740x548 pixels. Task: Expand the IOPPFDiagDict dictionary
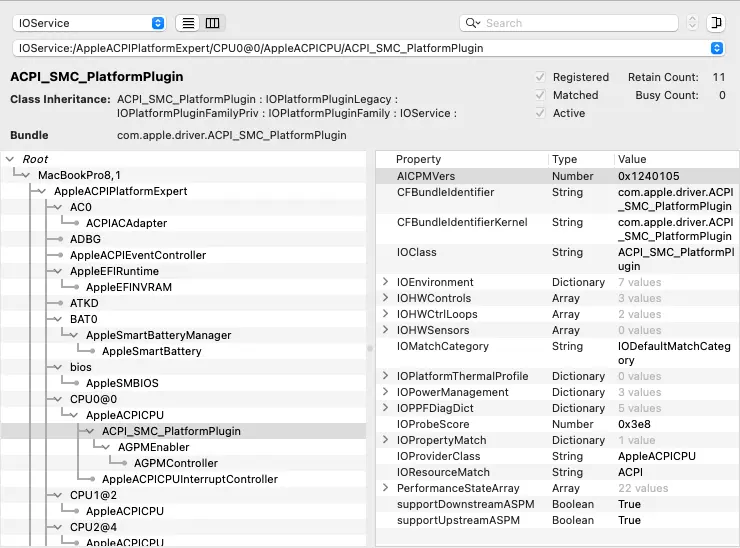pyautogui.click(x=386, y=408)
